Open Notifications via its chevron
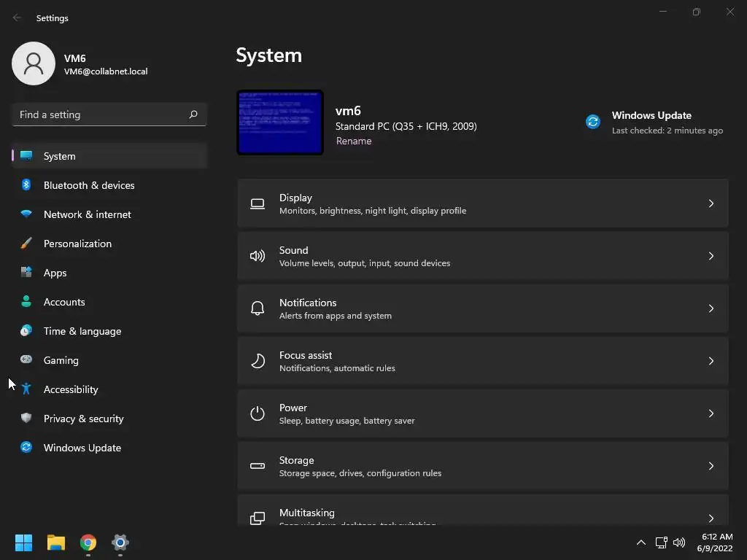 pos(711,308)
